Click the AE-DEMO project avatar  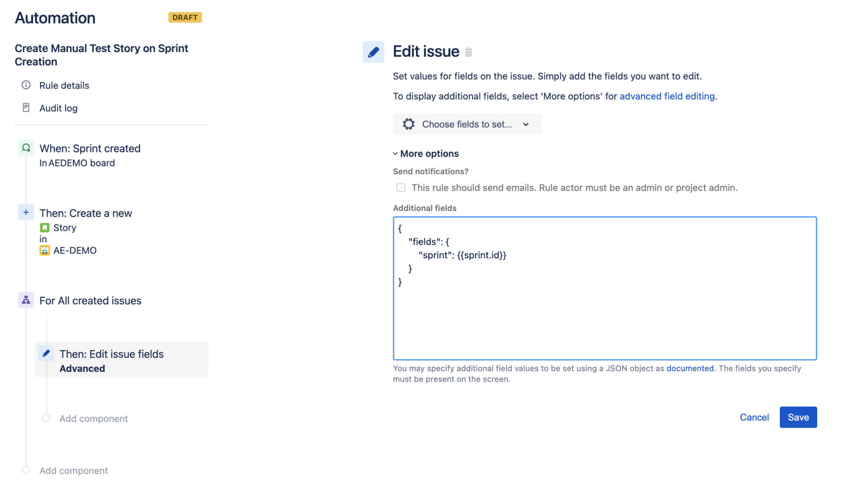[x=45, y=250]
